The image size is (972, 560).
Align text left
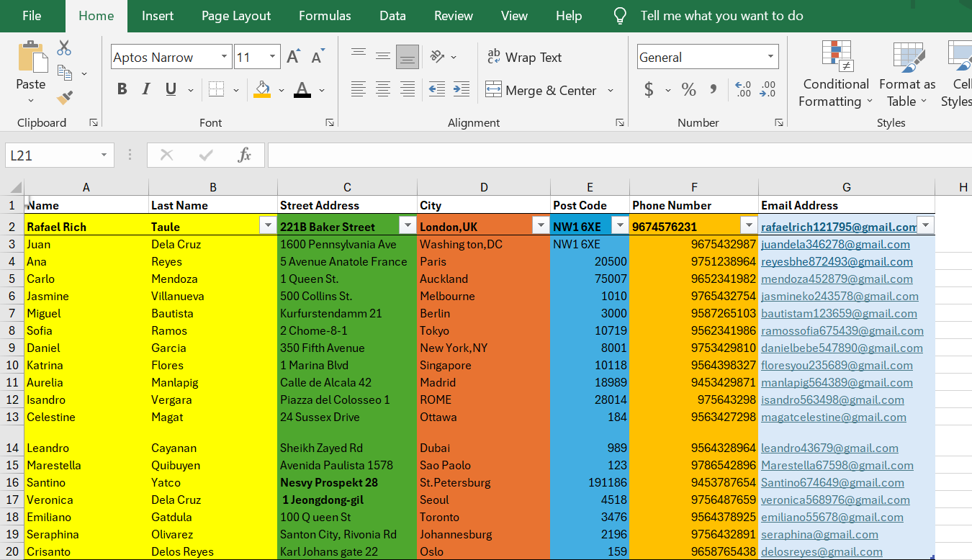[x=358, y=89]
